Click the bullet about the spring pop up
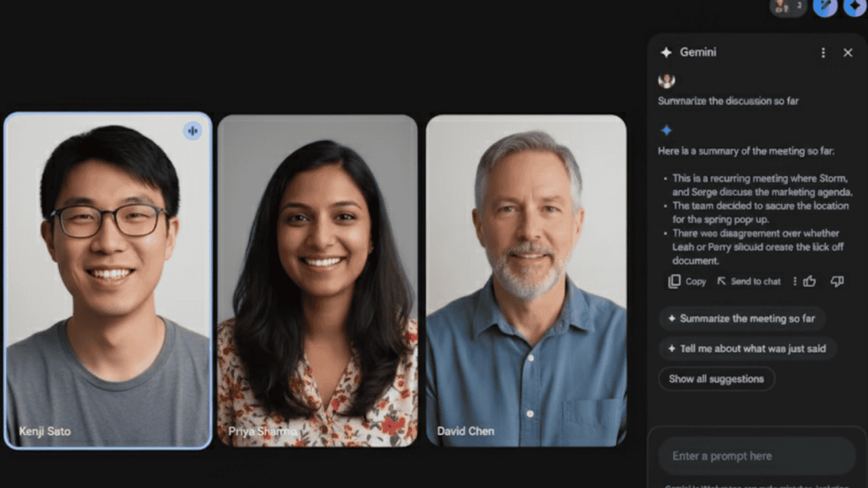 pyautogui.click(x=759, y=212)
